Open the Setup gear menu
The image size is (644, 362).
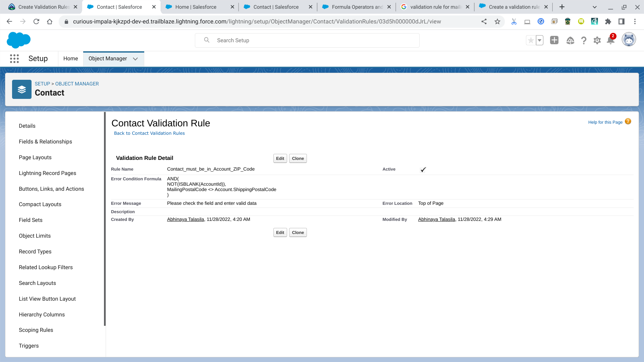(597, 41)
